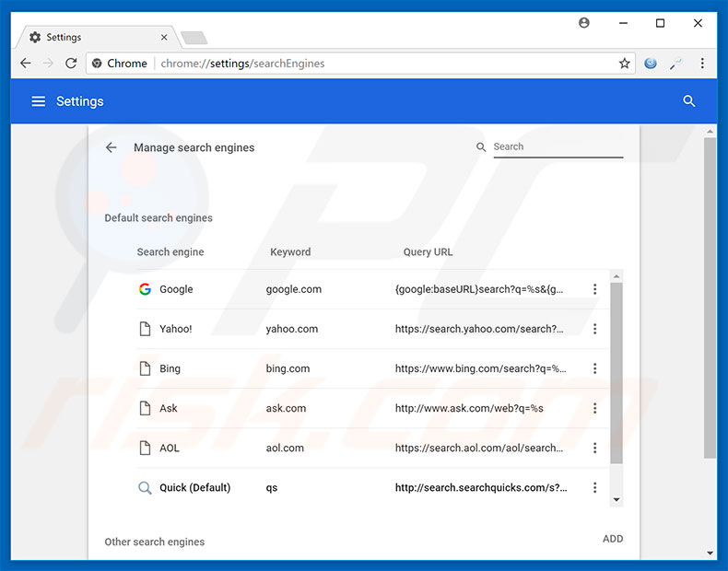Screen dimensions: 728x571
Task: Open a new tab with the tab button
Action: 194,38
